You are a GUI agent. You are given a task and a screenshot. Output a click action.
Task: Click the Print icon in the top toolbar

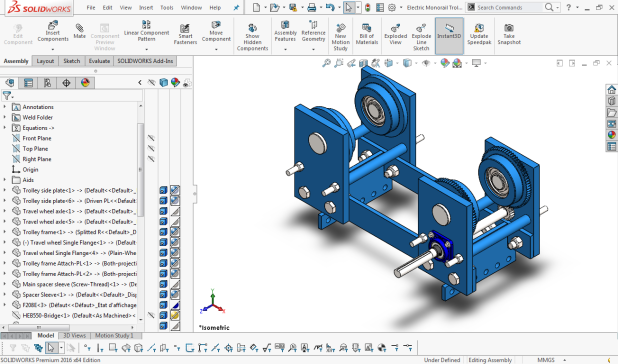click(x=312, y=7)
